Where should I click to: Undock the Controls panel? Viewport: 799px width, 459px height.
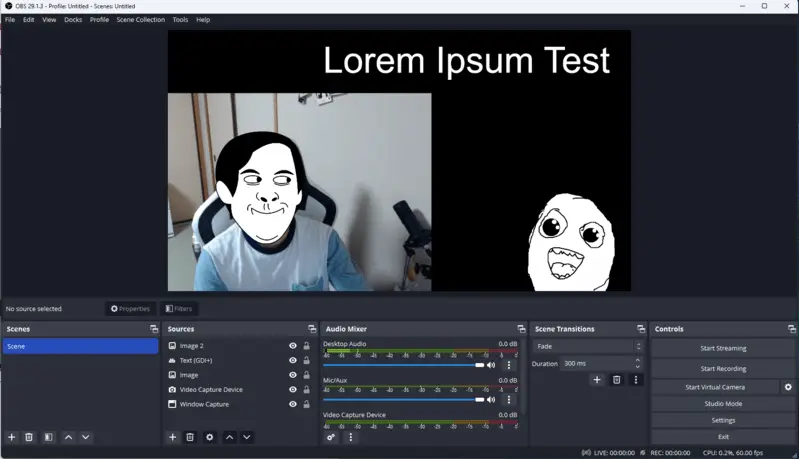tap(791, 329)
